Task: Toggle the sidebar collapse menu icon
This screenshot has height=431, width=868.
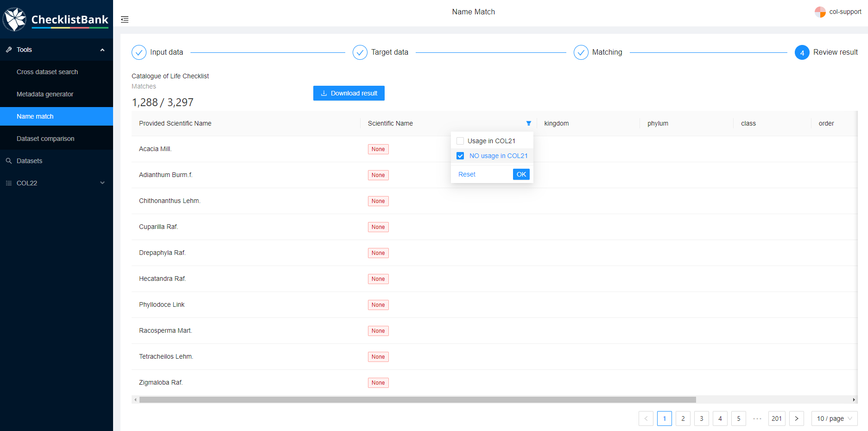Action: click(125, 19)
